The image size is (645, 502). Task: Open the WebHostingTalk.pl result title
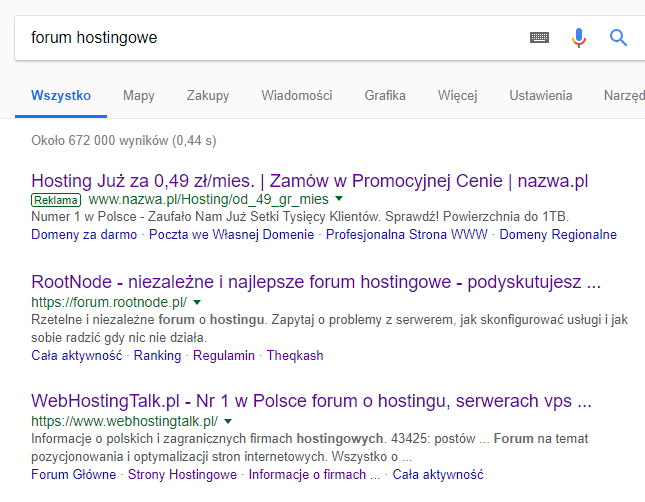(x=311, y=402)
